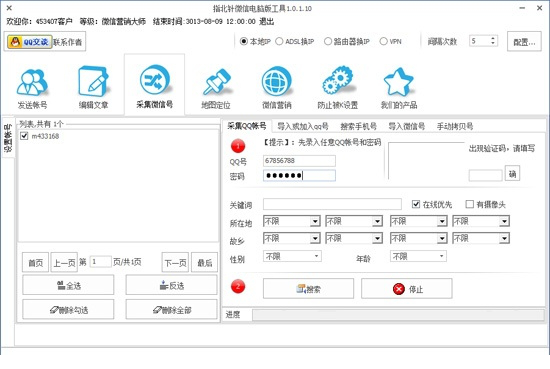Switch to the 导入微信号 tab
550x369 pixels.
(x=407, y=126)
